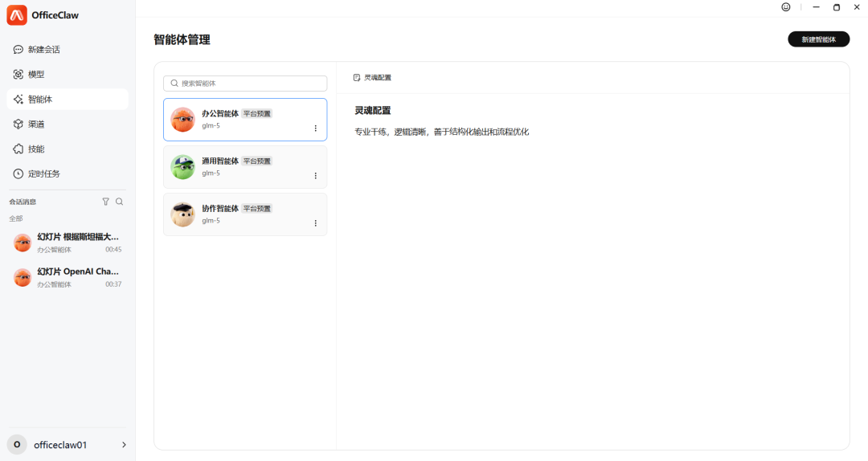
Task: Expand the officeclaw01 account menu
Action: coord(123,445)
